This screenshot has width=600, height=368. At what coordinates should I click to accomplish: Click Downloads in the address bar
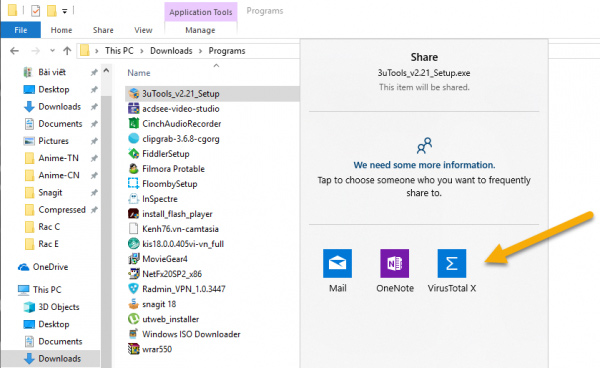171,50
